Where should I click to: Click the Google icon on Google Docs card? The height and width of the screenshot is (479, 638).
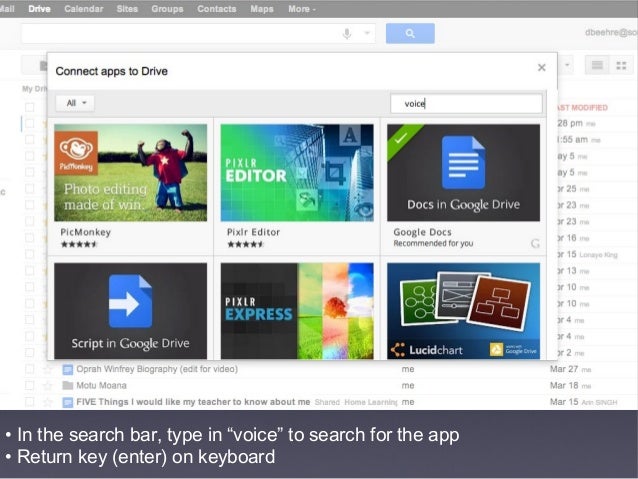coord(535,243)
